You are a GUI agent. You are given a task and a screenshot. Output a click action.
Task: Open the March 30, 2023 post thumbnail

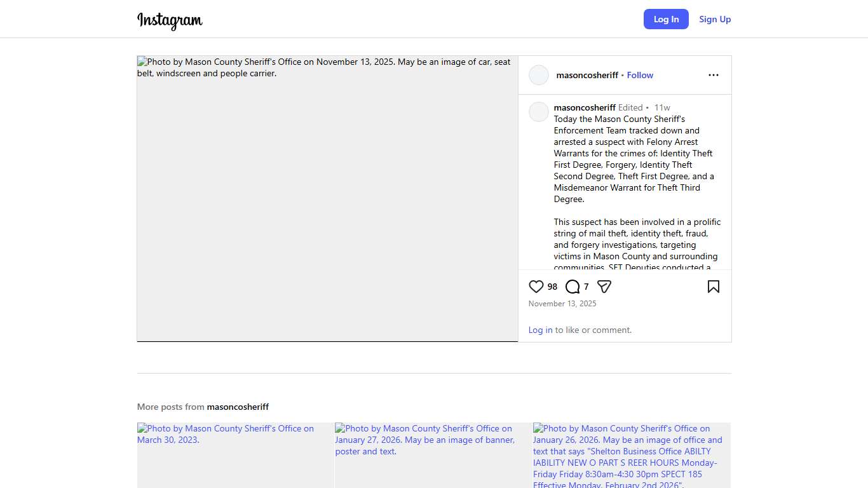click(235, 455)
